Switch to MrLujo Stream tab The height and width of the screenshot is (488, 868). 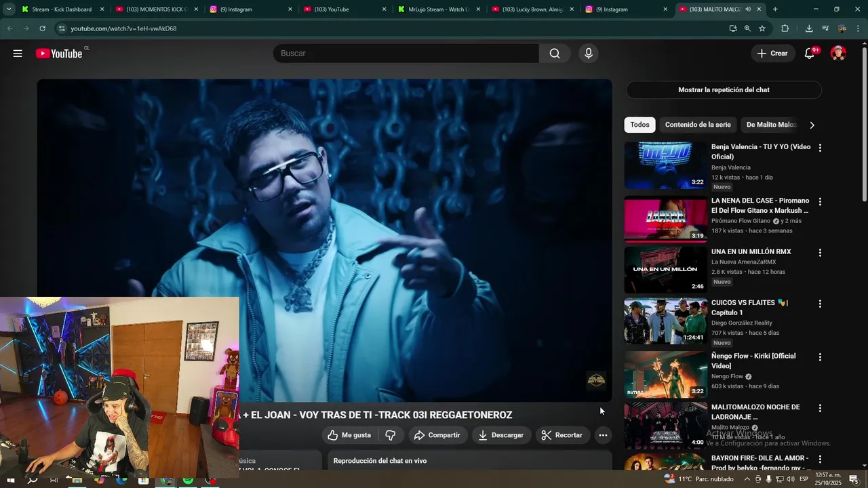point(438,9)
